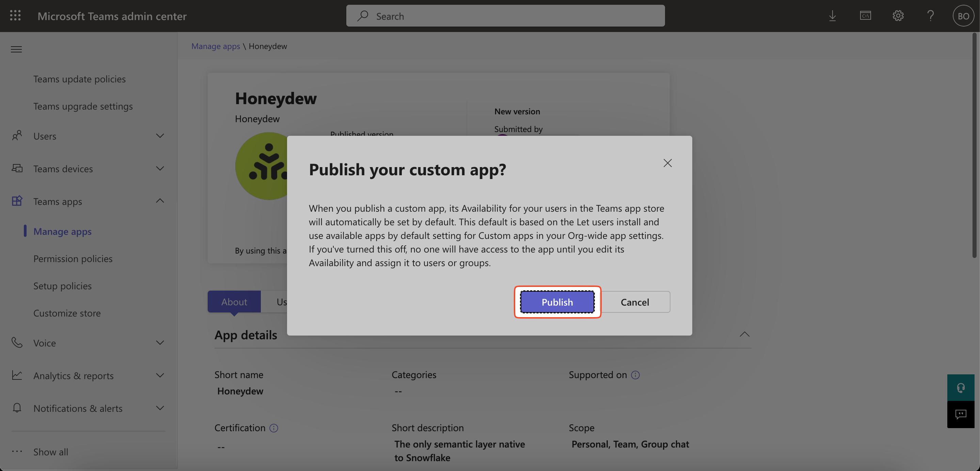This screenshot has width=980, height=471.
Task: Select the About tab
Action: pos(234,302)
